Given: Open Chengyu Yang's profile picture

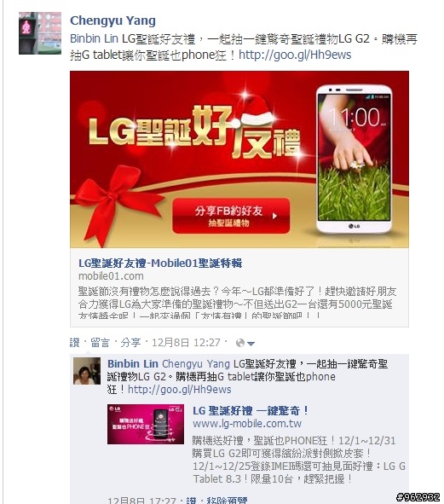Looking at the screenshot, I should [x=40, y=33].
